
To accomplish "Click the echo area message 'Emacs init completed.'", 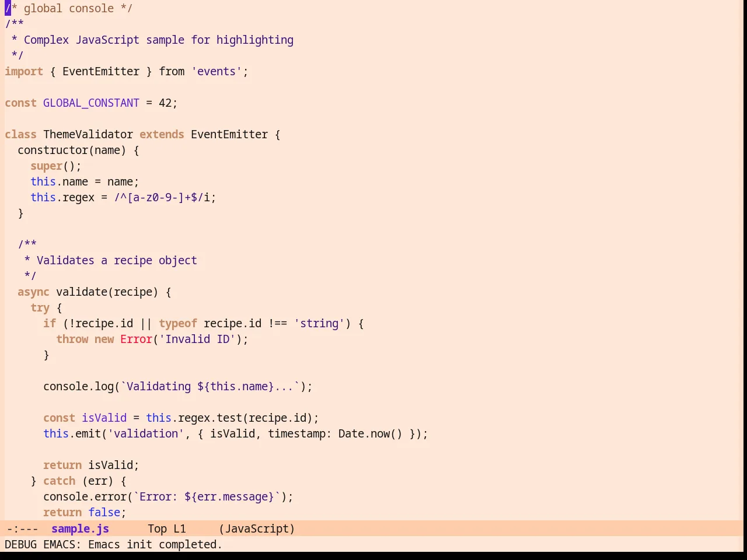I will click(x=155, y=544).
